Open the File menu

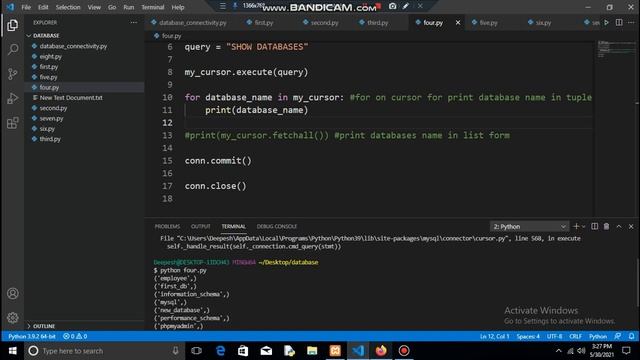tap(26, 7)
